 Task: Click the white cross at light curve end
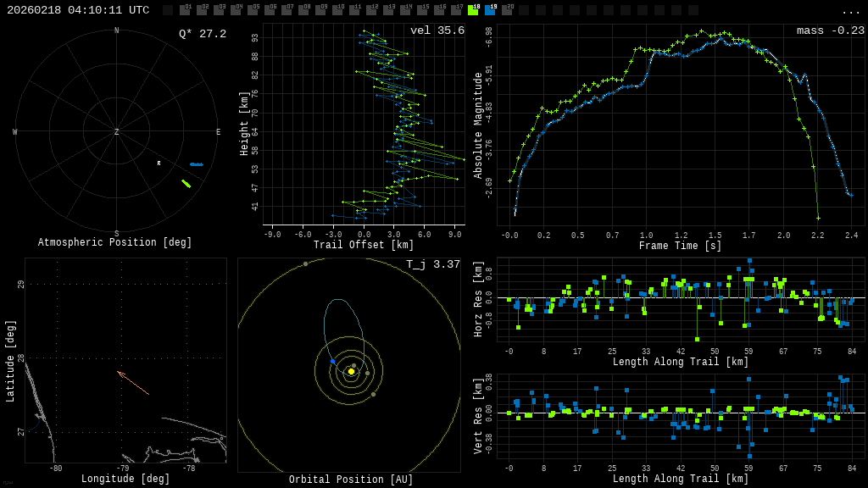coord(818,218)
